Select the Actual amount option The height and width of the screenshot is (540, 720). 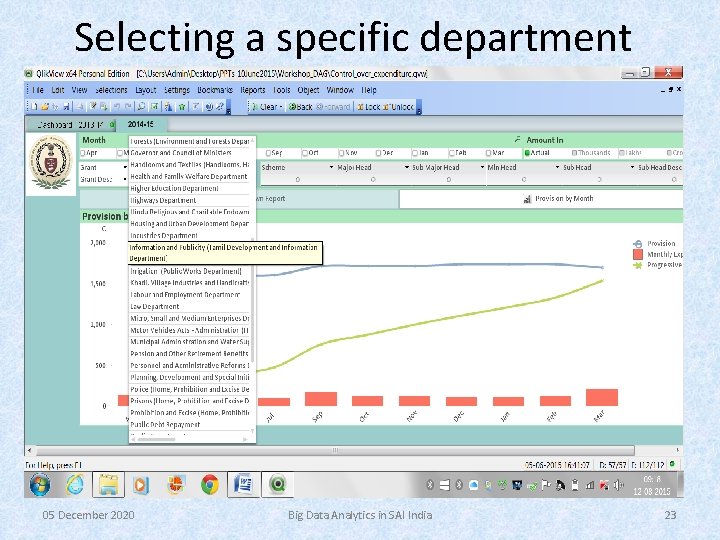(x=528, y=153)
